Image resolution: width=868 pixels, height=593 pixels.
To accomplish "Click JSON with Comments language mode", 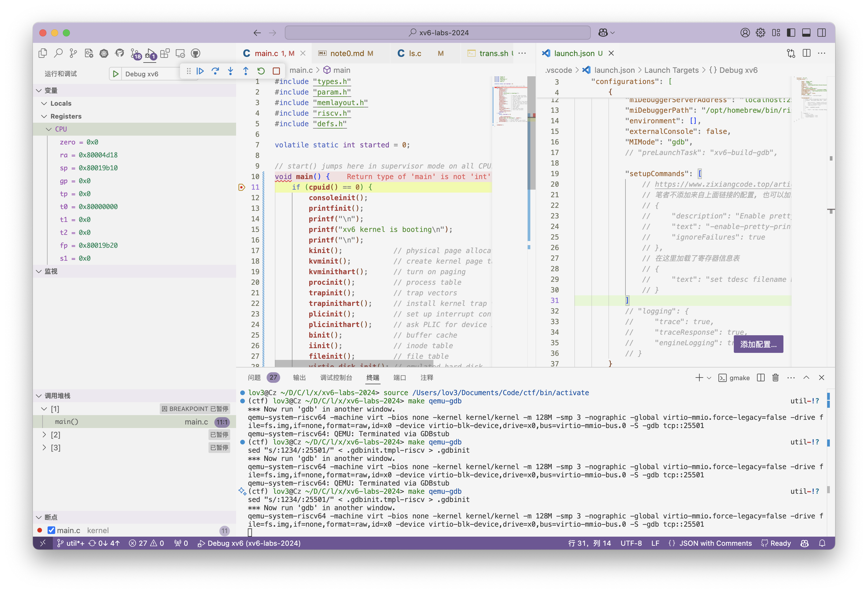I will [715, 543].
